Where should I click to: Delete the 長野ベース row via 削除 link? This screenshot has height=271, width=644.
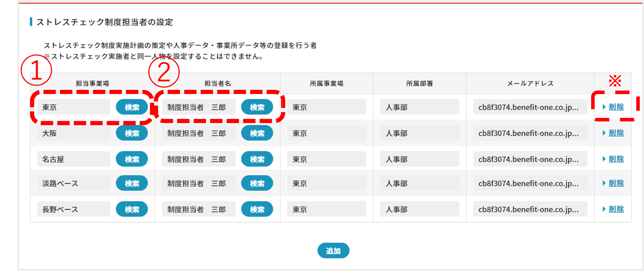click(x=616, y=209)
